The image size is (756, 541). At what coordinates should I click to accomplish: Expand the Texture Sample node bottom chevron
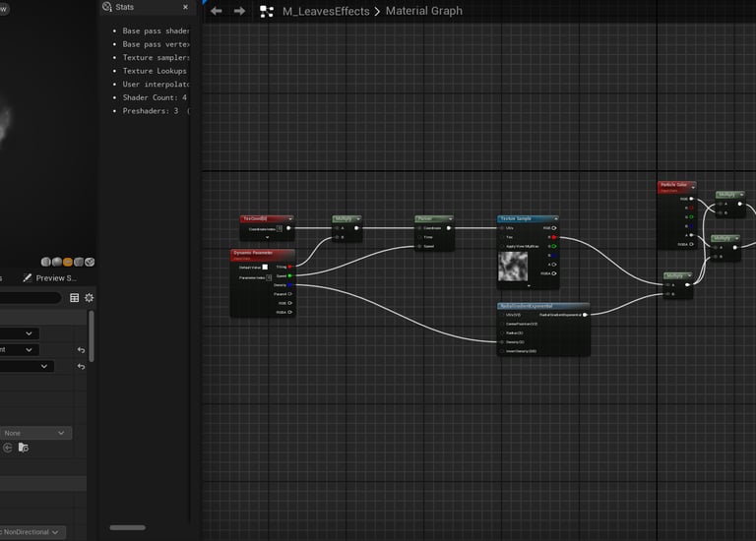coord(529,285)
